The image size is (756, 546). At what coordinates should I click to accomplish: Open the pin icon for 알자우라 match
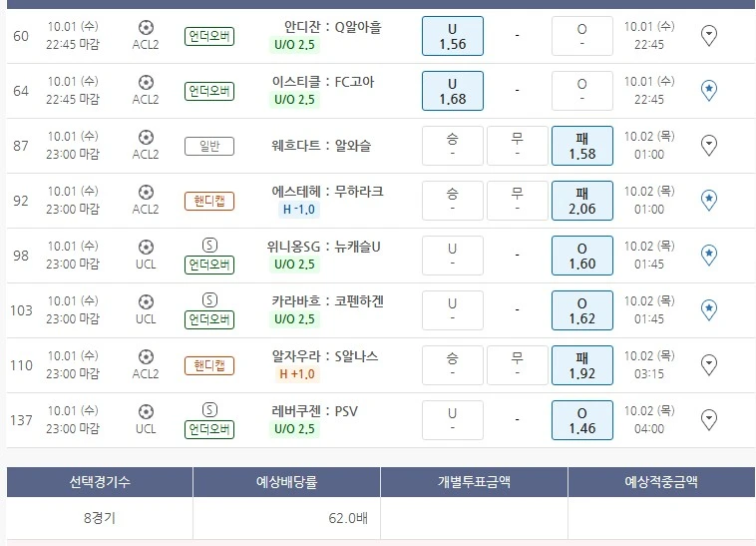pos(709,365)
